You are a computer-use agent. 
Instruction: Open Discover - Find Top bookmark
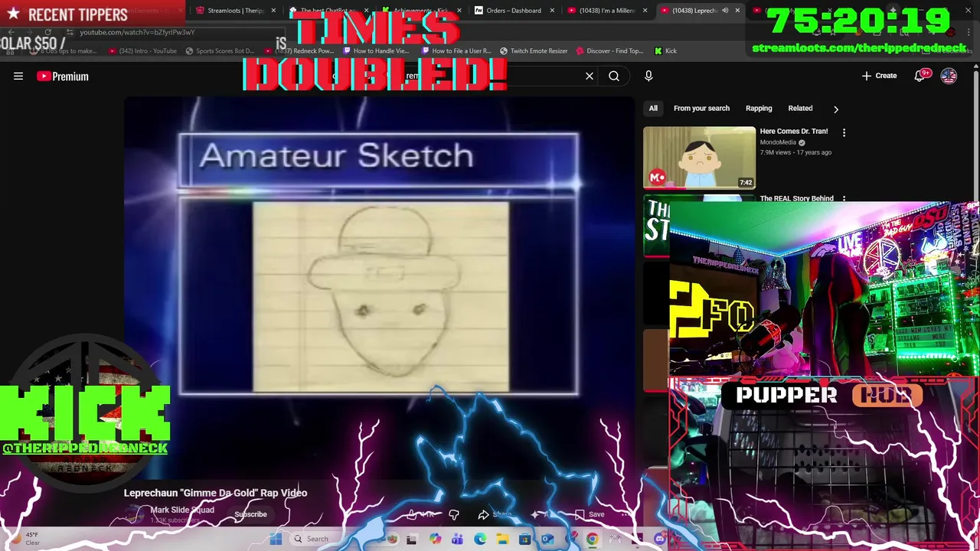(x=609, y=51)
